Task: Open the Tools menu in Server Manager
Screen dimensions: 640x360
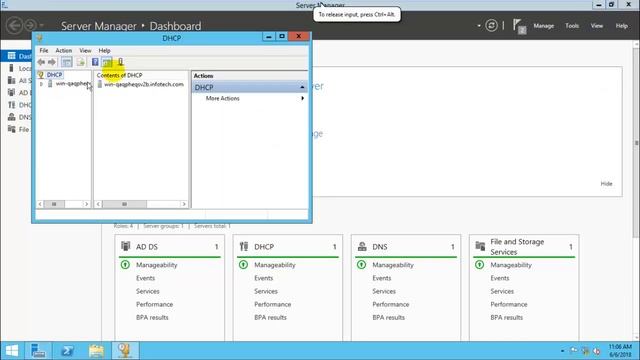Action: pyautogui.click(x=572, y=26)
